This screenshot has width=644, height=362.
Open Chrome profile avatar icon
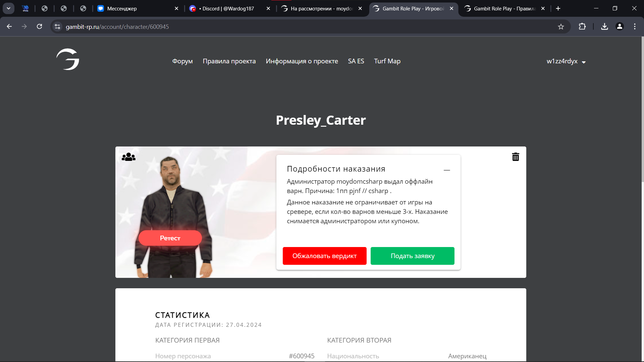(620, 26)
